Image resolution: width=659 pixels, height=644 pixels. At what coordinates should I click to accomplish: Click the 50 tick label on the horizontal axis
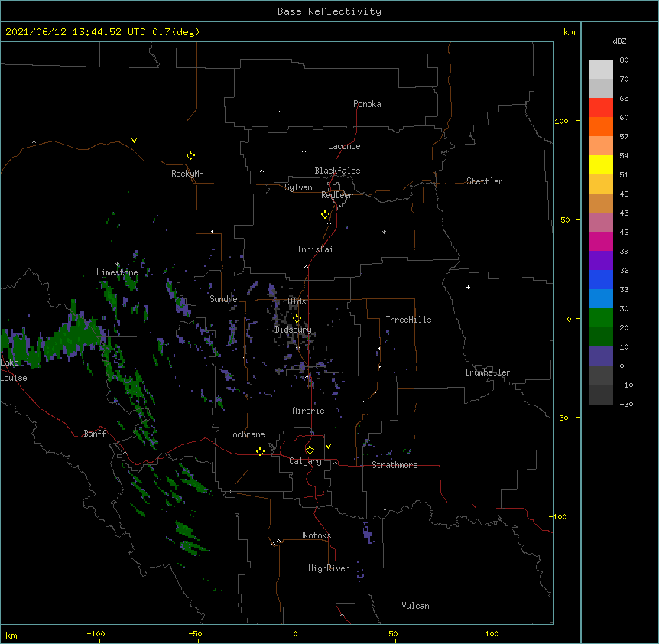coord(392,633)
